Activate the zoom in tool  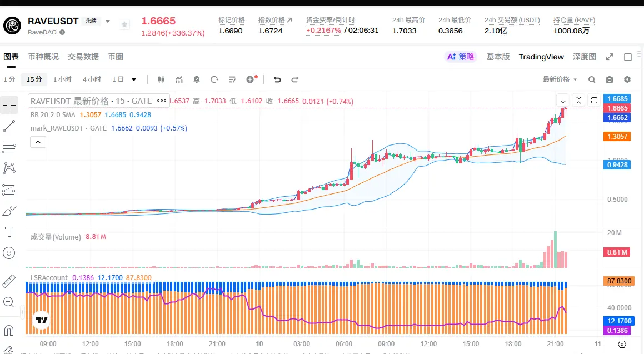coord(9,302)
